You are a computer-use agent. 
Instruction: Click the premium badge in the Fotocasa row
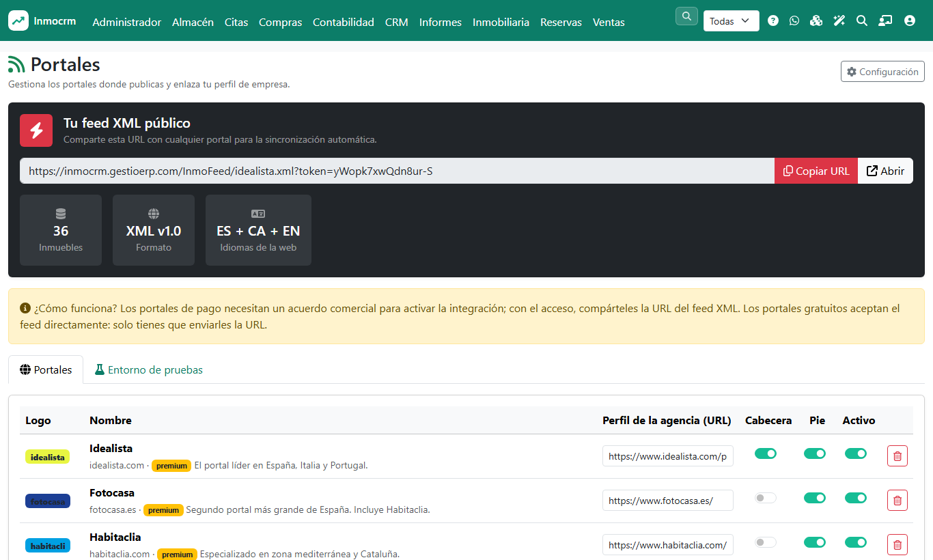[x=163, y=510]
